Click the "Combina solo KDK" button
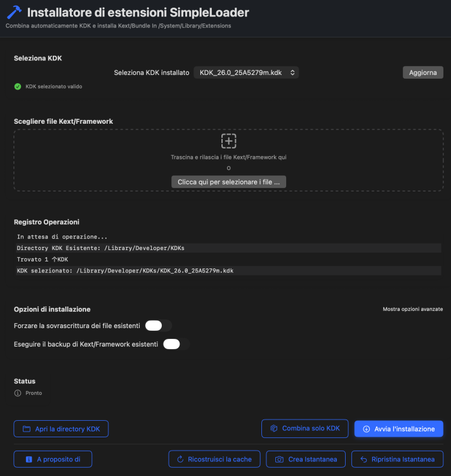Viewport: 451px width, 476px height. point(304,428)
